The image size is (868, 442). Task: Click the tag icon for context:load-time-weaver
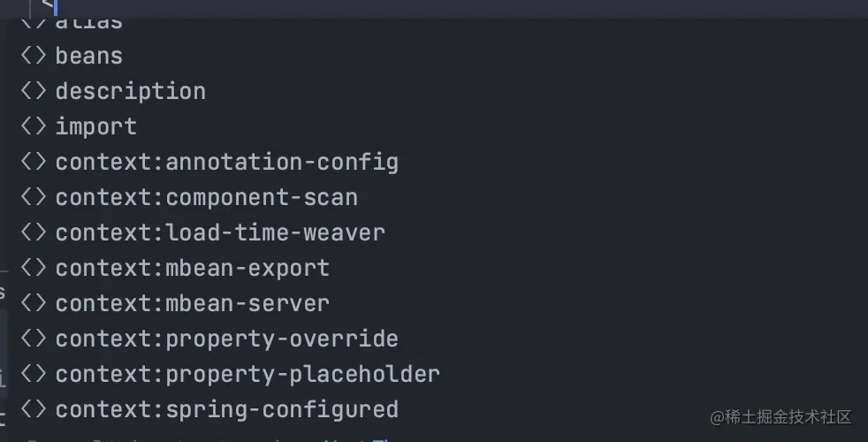click(33, 232)
